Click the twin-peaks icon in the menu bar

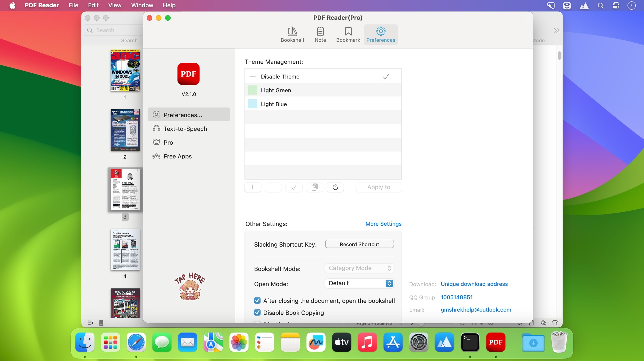click(x=584, y=6)
